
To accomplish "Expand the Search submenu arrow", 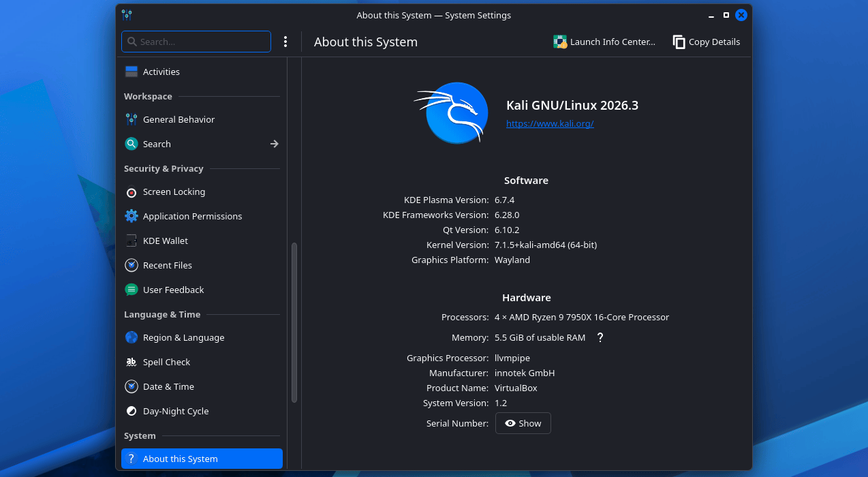I will click(x=274, y=144).
